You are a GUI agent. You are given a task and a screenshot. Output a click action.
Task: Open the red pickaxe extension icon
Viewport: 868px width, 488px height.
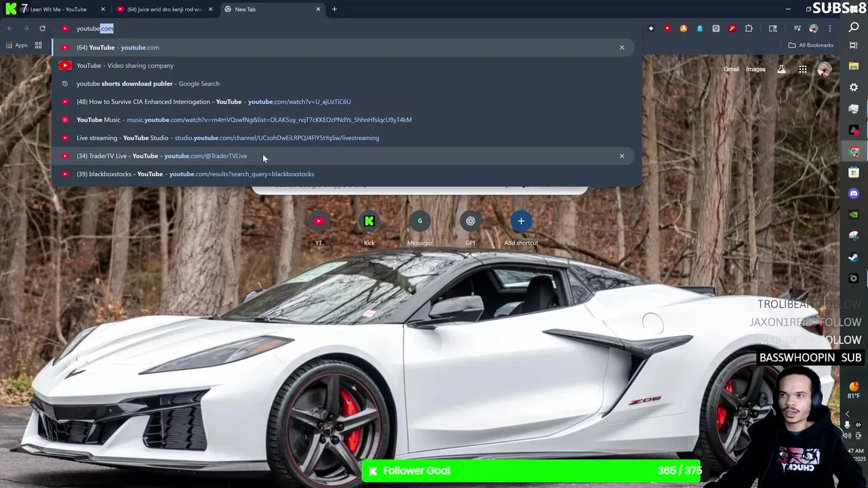tap(732, 28)
